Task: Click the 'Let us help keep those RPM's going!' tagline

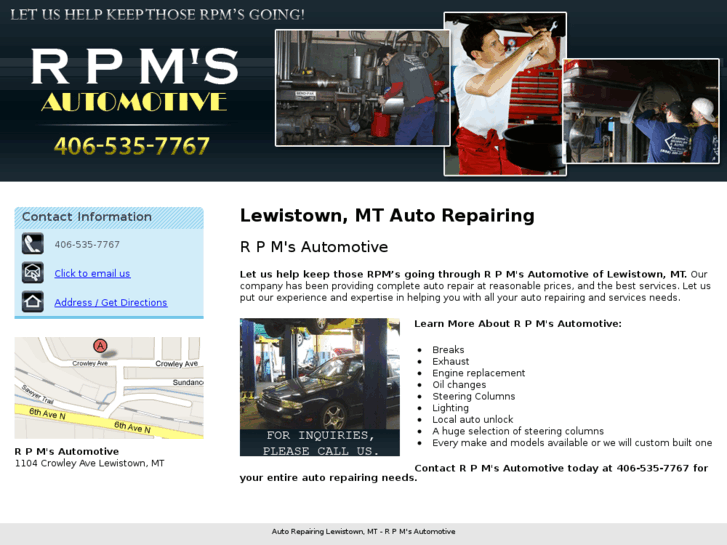Action: pos(158,14)
